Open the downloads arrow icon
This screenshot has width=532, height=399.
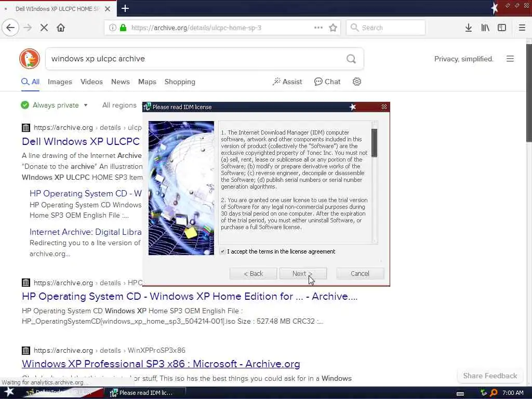click(x=469, y=28)
